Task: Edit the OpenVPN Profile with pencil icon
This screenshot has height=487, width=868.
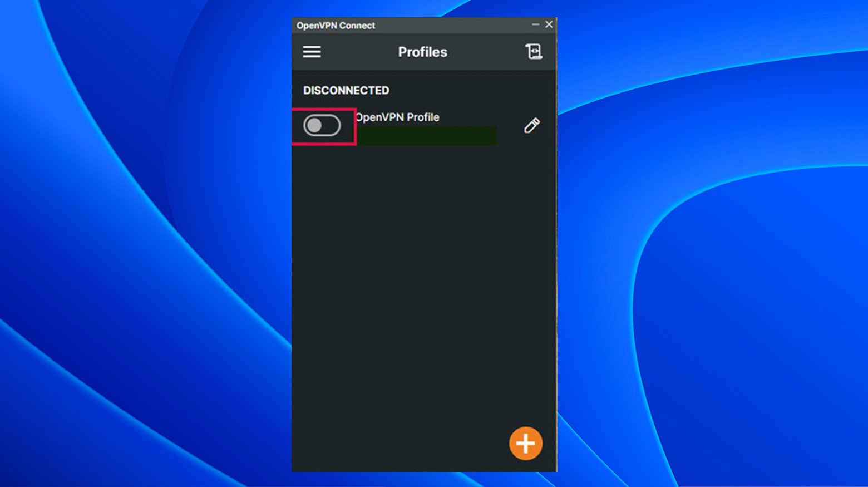Action: coord(531,126)
